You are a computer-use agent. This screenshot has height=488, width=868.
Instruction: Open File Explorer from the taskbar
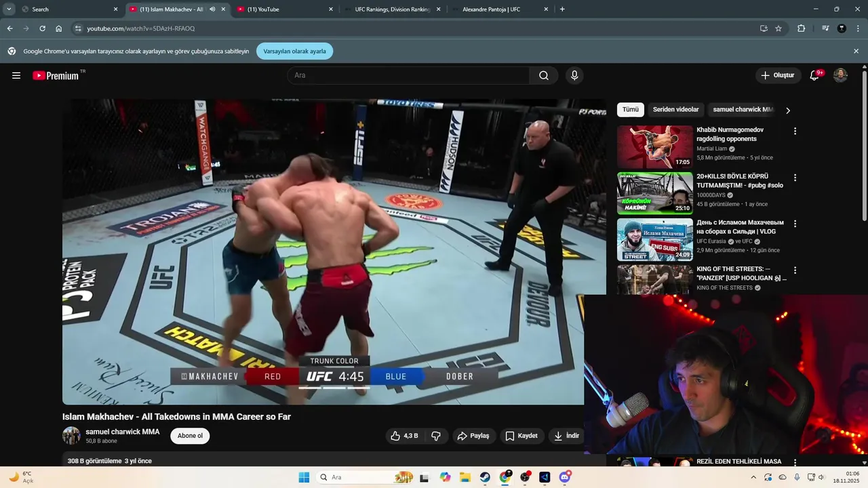(x=465, y=477)
